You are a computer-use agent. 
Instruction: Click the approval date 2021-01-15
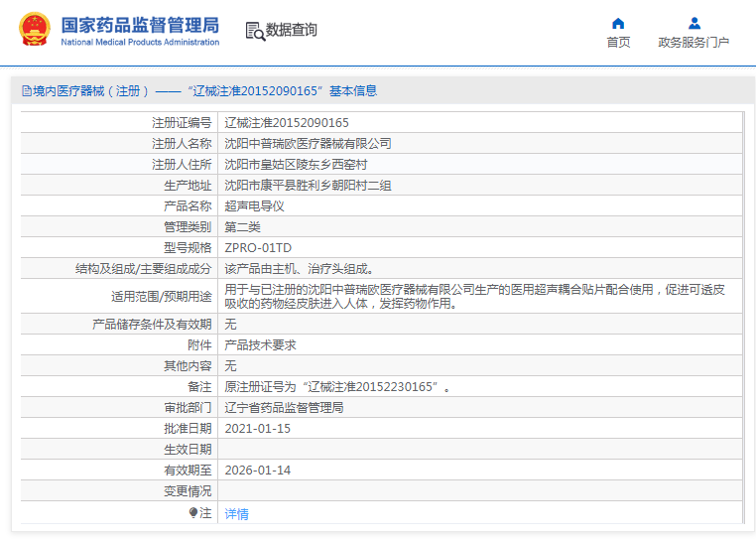pos(258,429)
